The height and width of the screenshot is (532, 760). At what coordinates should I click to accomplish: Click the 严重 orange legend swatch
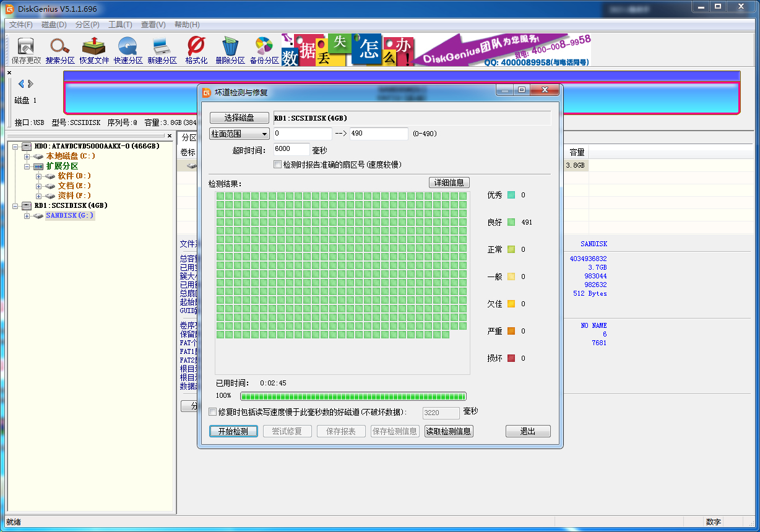(x=511, y=331)
